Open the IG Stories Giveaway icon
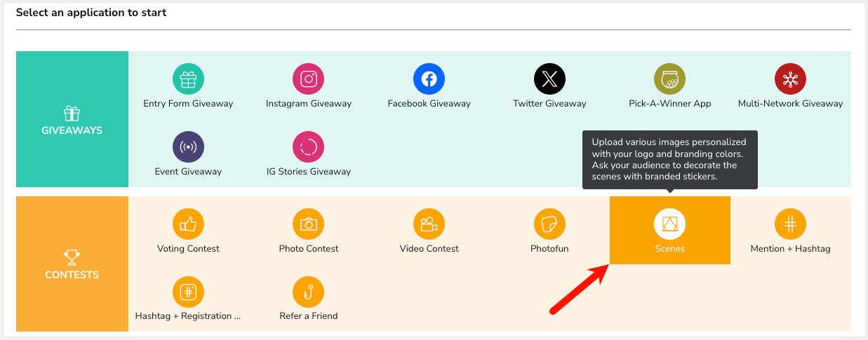Image resolution: width=868 pixels, height=340 pixels. 309,147
